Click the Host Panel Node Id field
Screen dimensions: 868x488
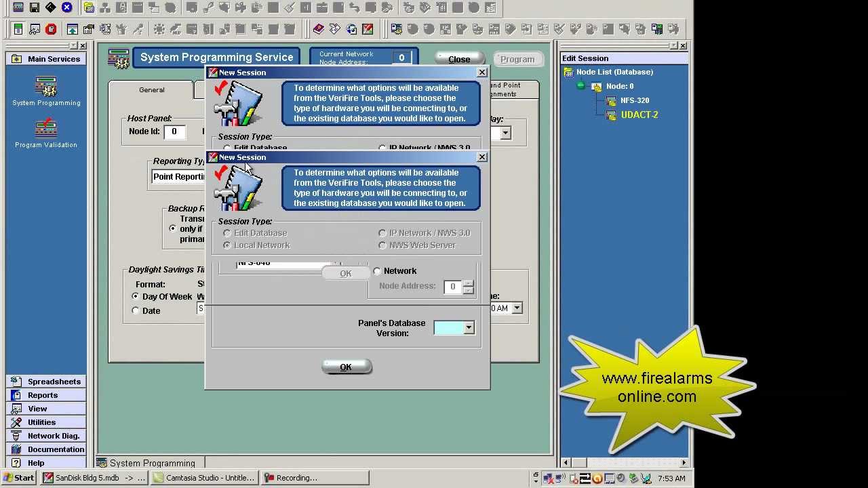click(x=174, y=131)
